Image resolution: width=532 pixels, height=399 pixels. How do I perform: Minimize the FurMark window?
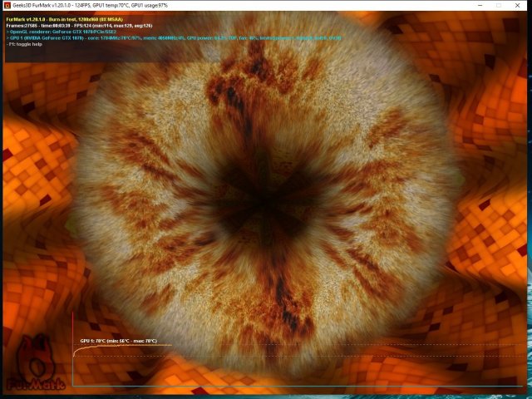(480, 6)
